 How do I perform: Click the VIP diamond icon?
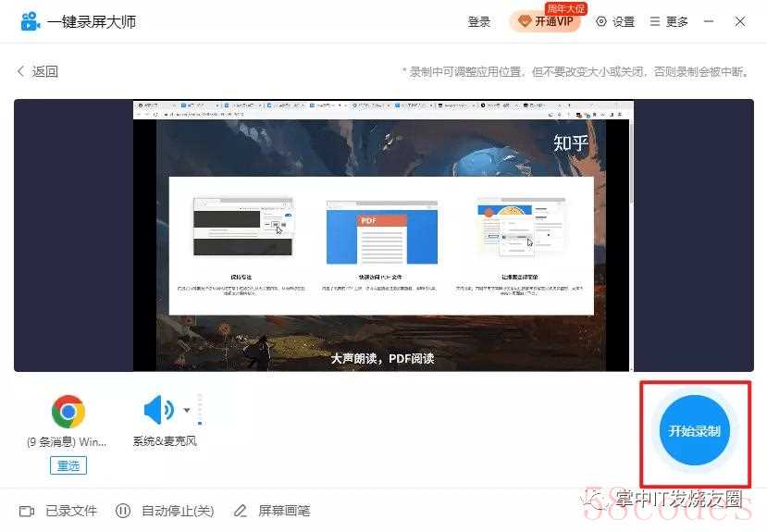click(x=525, y=21)
